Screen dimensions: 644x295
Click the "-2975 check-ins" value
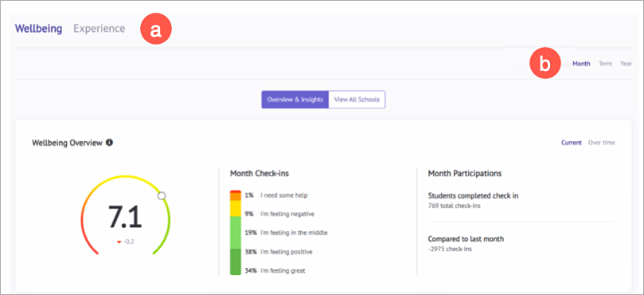pyautogui.click(x=450, y=249)
